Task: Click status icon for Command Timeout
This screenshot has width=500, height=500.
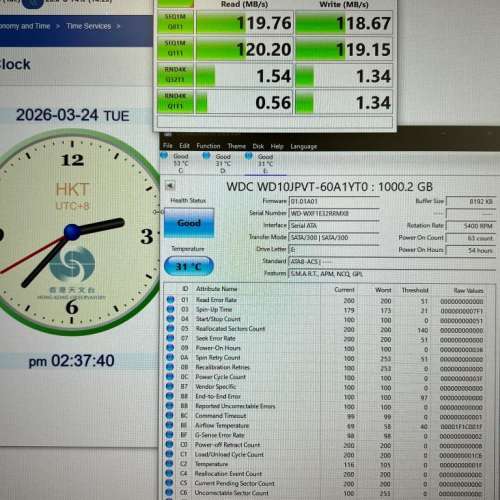Action: point(169,416)
